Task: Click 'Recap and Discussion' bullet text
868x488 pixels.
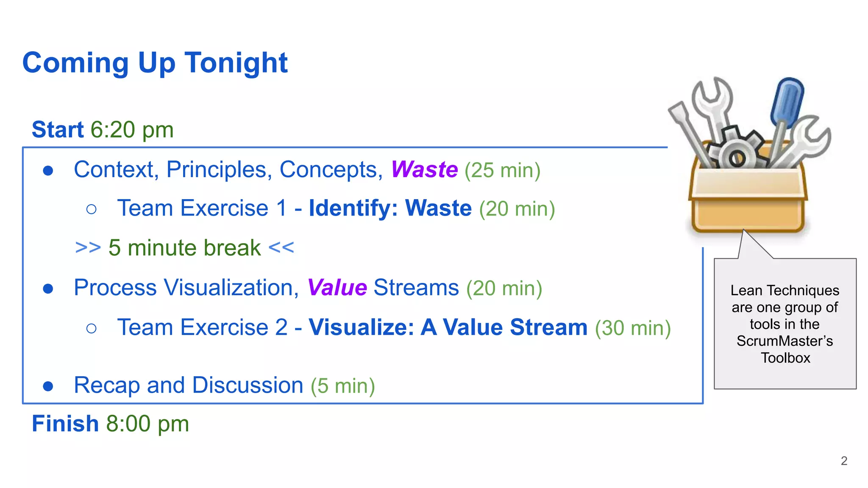Action: click(189, 385)
